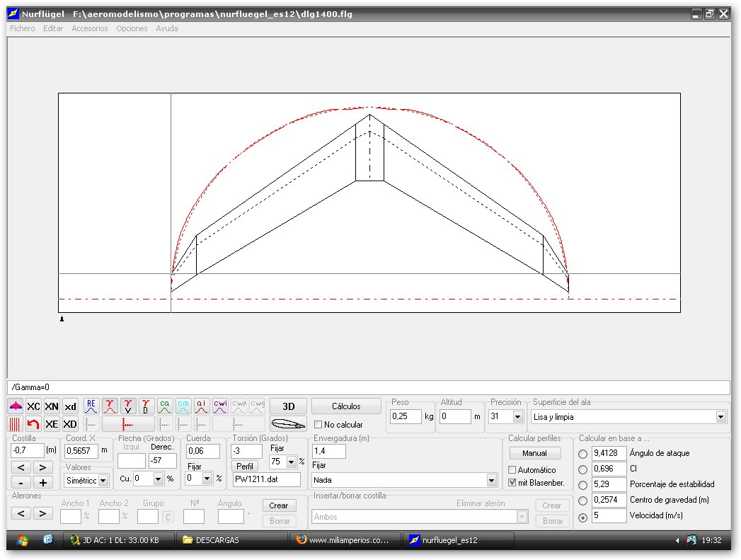Image resolution: width=741 pixels, height=560 pixels.
Task: Enable the No calcular checkbox
Action: (318, 425)
